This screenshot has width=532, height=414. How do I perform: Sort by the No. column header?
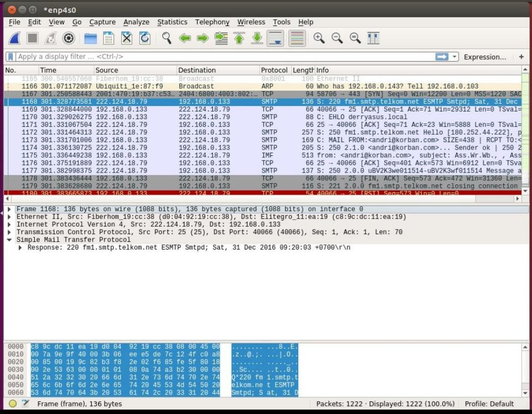pos(21,70)
